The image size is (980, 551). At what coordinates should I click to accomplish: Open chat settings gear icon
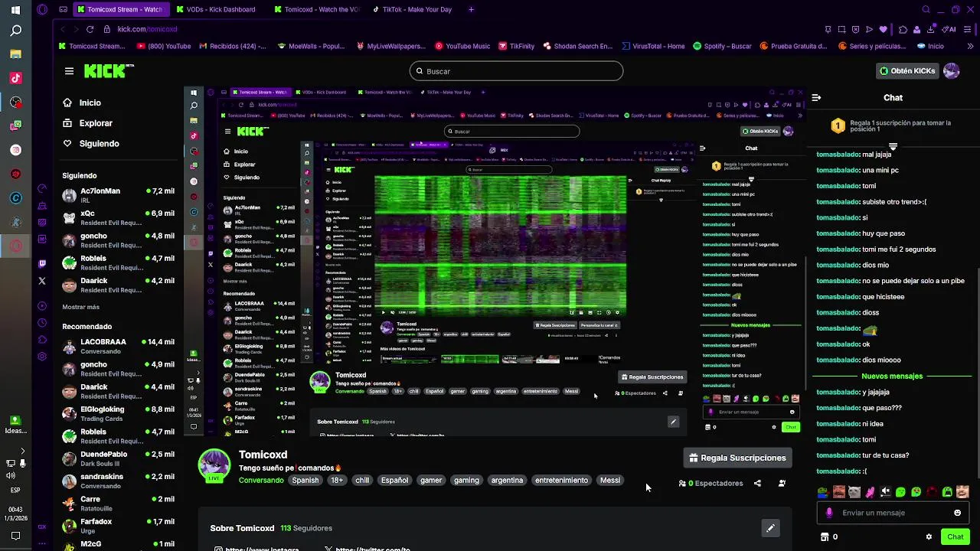(x=929, y=537)
